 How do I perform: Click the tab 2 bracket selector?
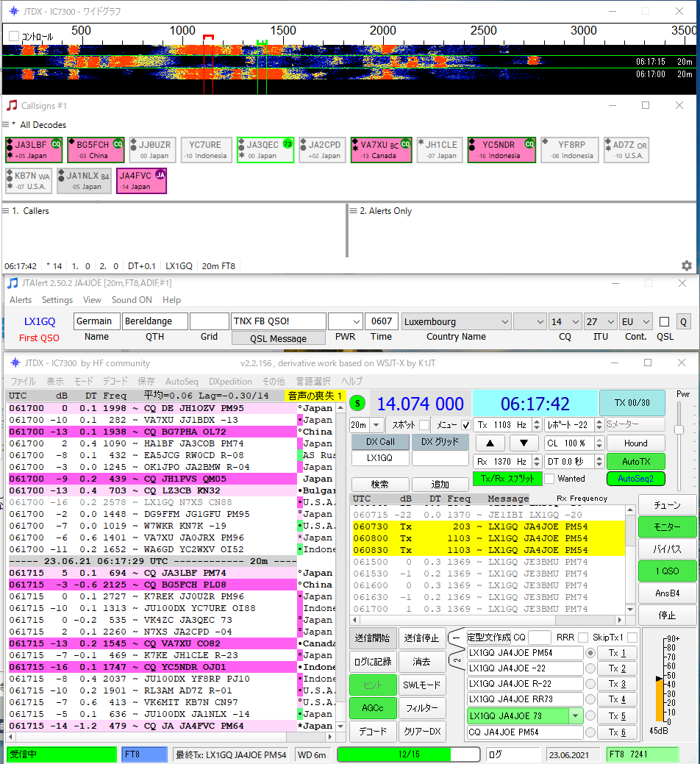(456, 660)
